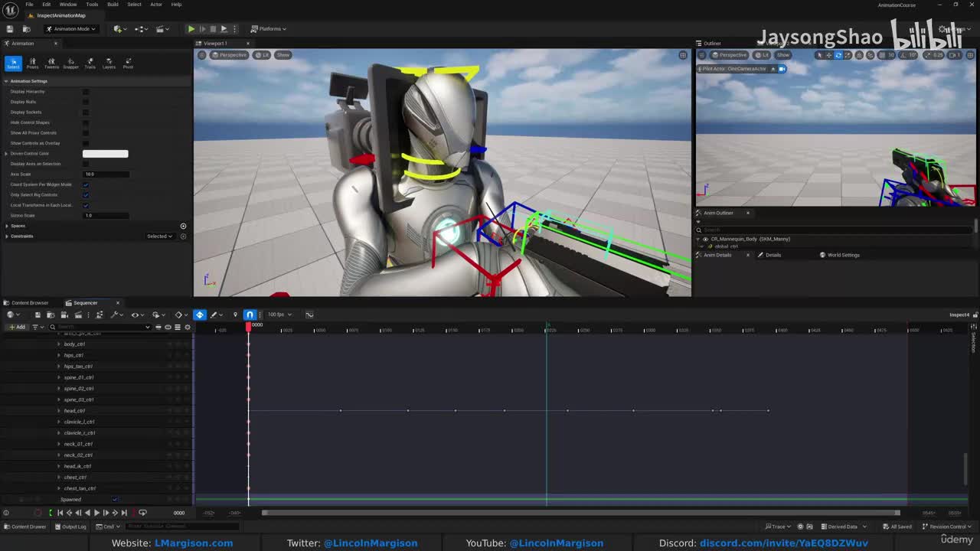The width and height of the screenshot is (980, 551).
Task: Click the Add track button in Sequencer
Action: 17,328
